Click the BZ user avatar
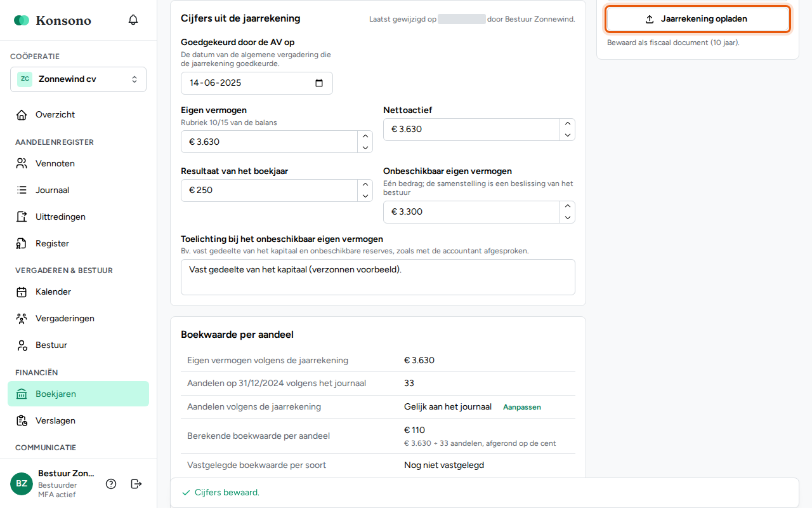 point(22,484)
